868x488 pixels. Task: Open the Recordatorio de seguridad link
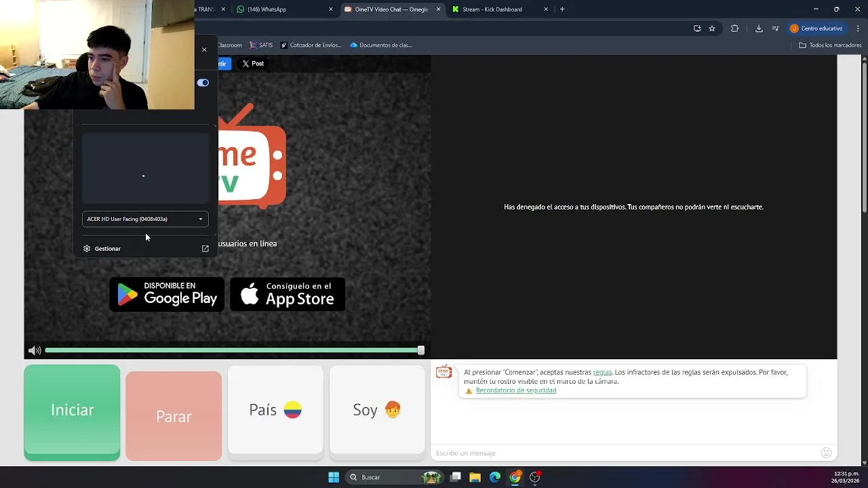516,390
